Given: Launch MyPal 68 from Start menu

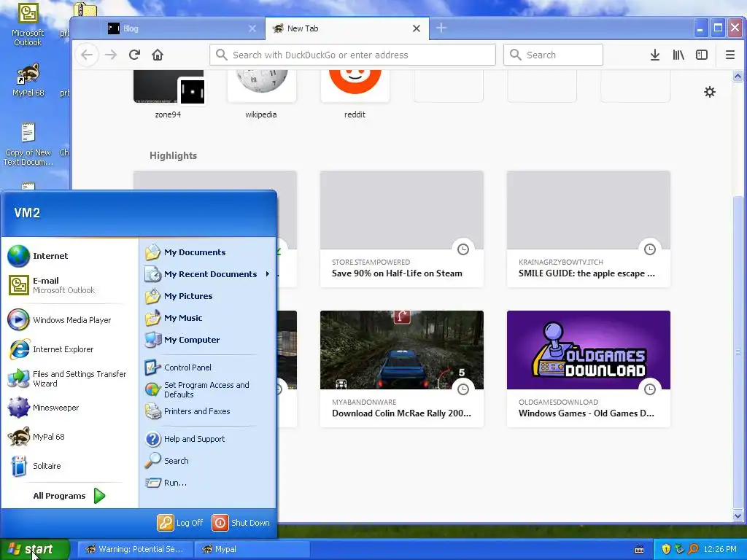Looking at the screenshot, I should (69, 437).
